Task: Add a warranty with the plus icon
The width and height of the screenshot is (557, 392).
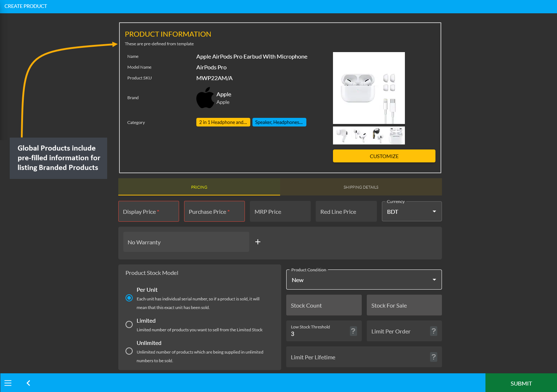Action: [x=258, y=242]
